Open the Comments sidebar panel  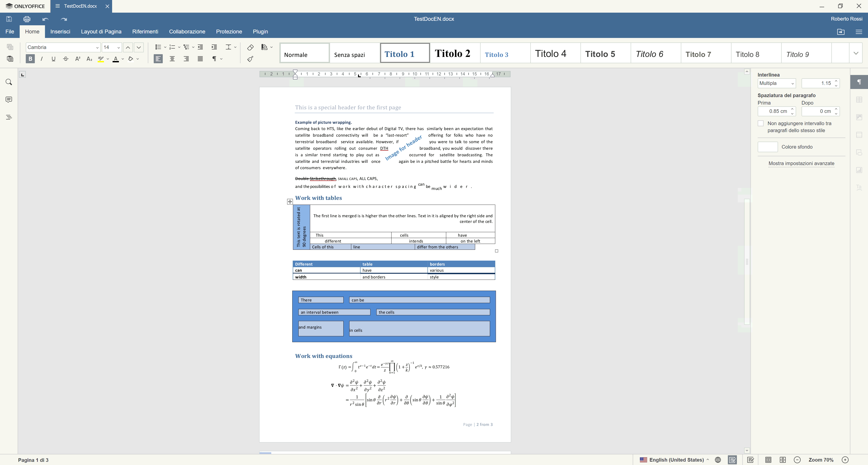tap(9, 100)
